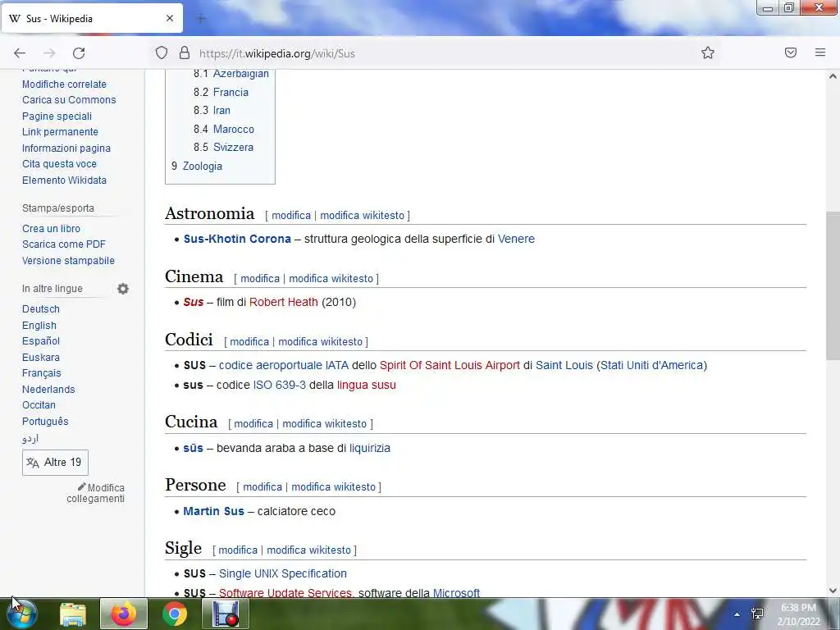Open the Save to Pocket icon

coord(791,52)
